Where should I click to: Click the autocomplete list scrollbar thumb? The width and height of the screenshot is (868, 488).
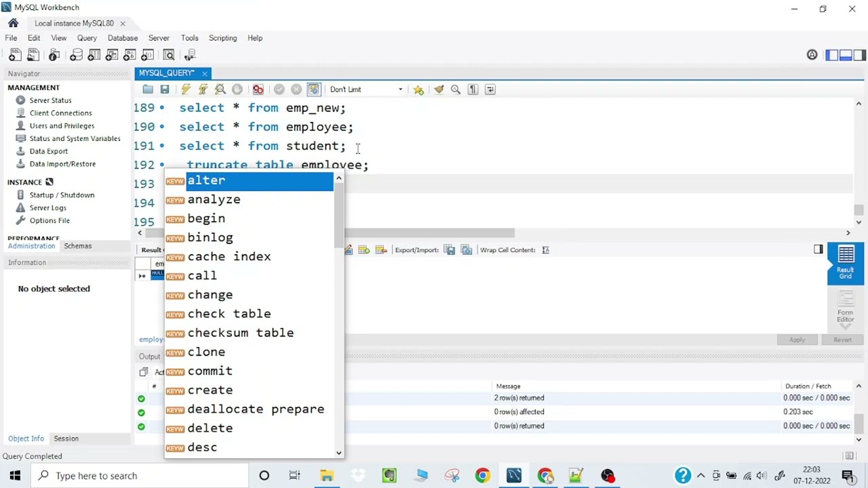pos(338,217)
